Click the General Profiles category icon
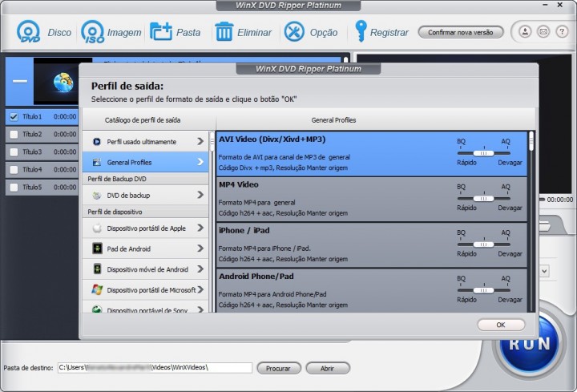Image resolution: width=577 pixels, height=392 pixels. 97,162
